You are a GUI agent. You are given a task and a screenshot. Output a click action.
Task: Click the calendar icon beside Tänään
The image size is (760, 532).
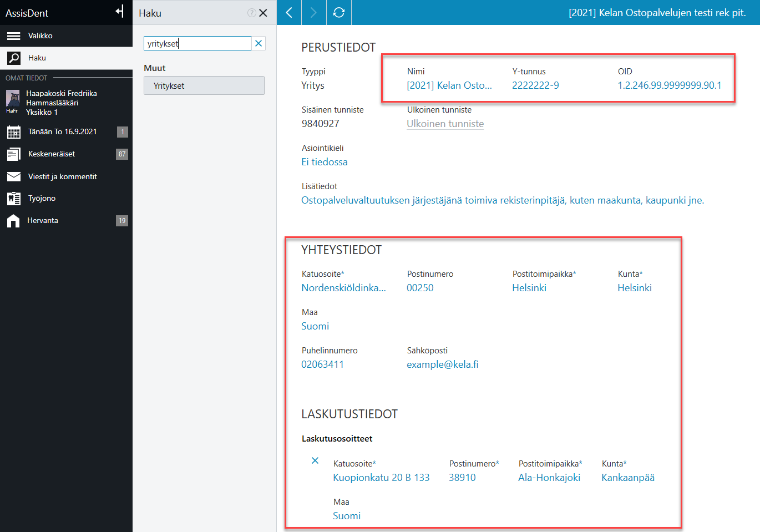tap(14, 132)
